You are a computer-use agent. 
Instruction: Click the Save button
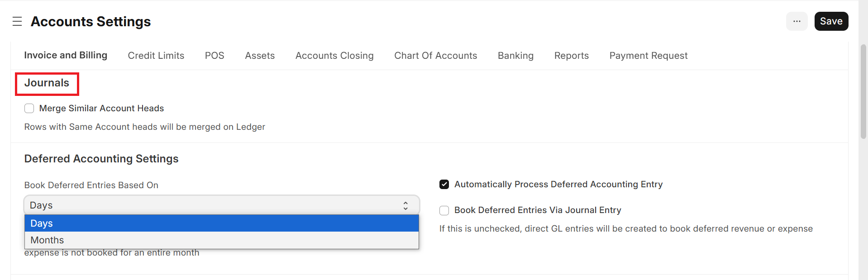831,21
